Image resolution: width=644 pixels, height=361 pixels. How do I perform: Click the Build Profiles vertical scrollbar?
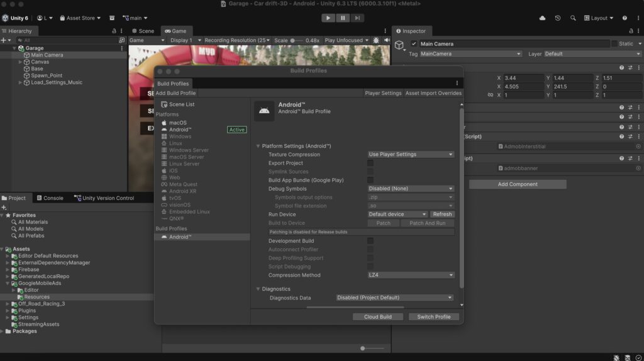point(462,197)
